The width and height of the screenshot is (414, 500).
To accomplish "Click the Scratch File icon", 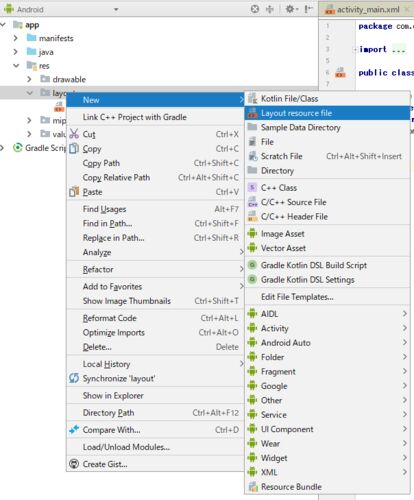I will pyautogui.click(x=253, y=156).
